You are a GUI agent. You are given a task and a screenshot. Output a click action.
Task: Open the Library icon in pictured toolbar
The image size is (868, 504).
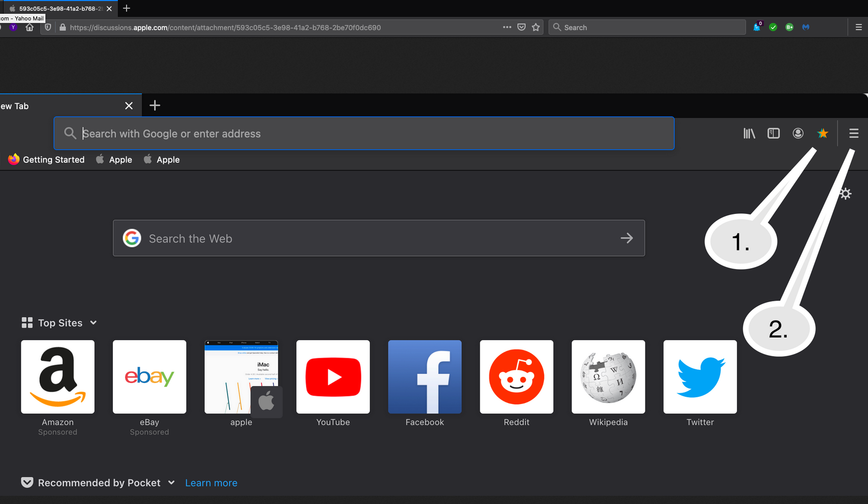click(749, 134)
